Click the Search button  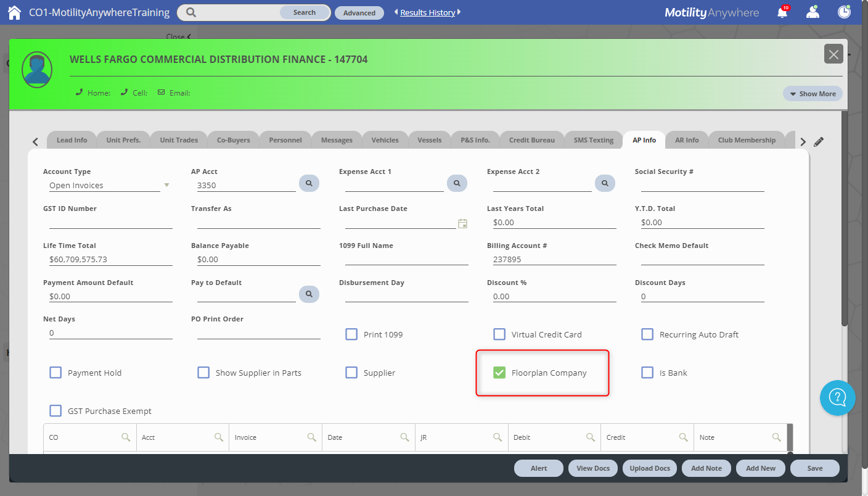click(x=305, y=12)
